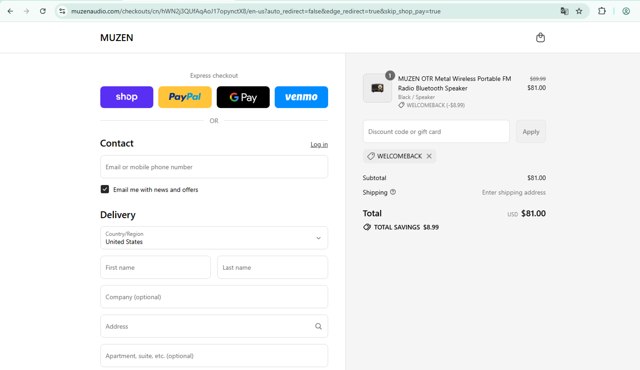640x370 pixels.
Task: Click the Total $81.00 amount
Action: [x=533, y=213]
